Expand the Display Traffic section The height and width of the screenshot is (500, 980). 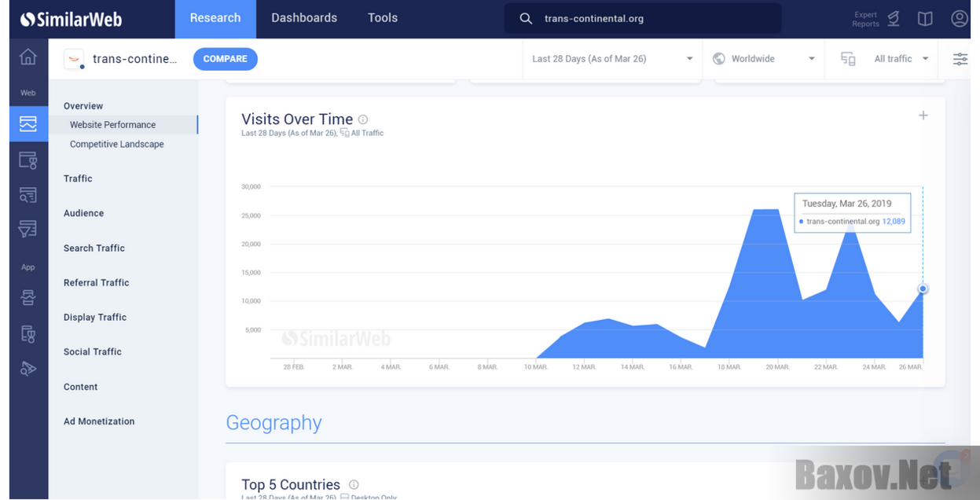click(x=95, y=318)
